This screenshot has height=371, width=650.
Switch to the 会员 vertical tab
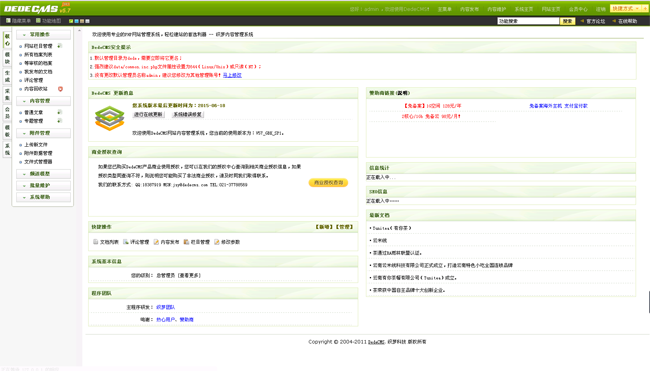tap(7, 113)
